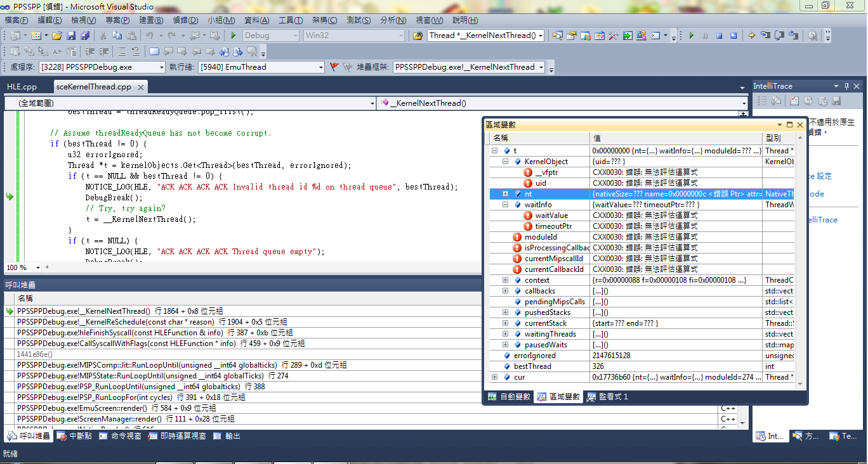
Task: Collapse the waitInfo variable node
Action: pos(506,205)
